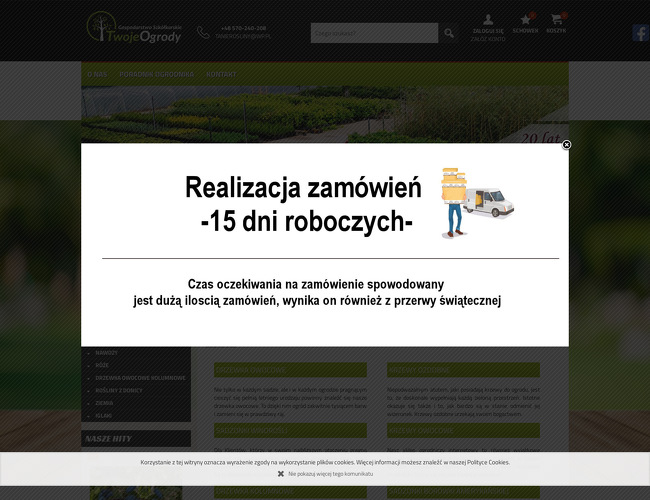Open Zaloguj się link
Screen dimensions: 650x500
point(488,31)
